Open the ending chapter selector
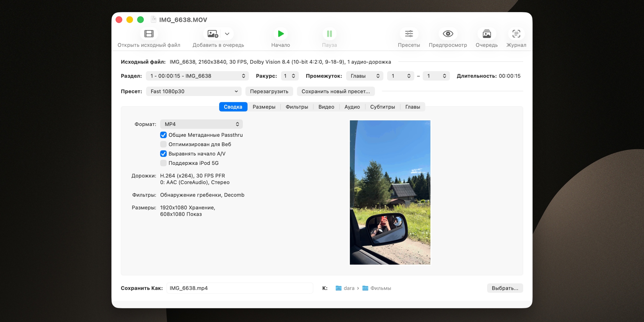The width and height of the screenshot is (644, 322). pos(436,76)
